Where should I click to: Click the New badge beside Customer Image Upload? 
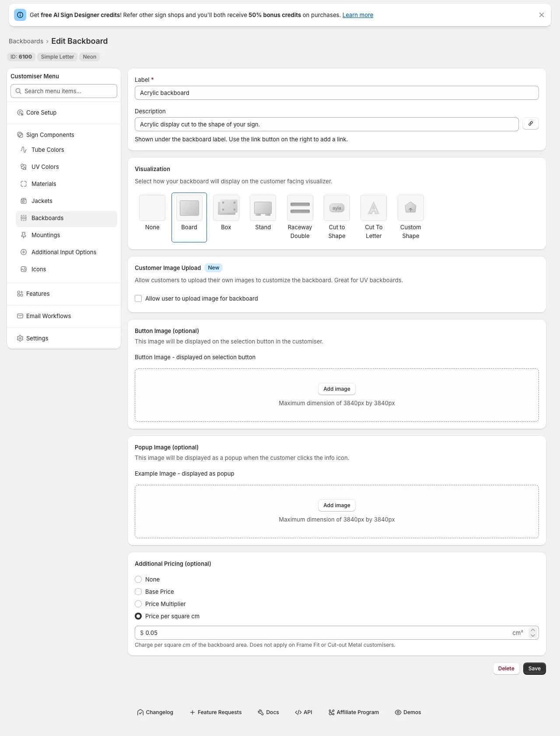pyautogui.click(x=213, y=268)
